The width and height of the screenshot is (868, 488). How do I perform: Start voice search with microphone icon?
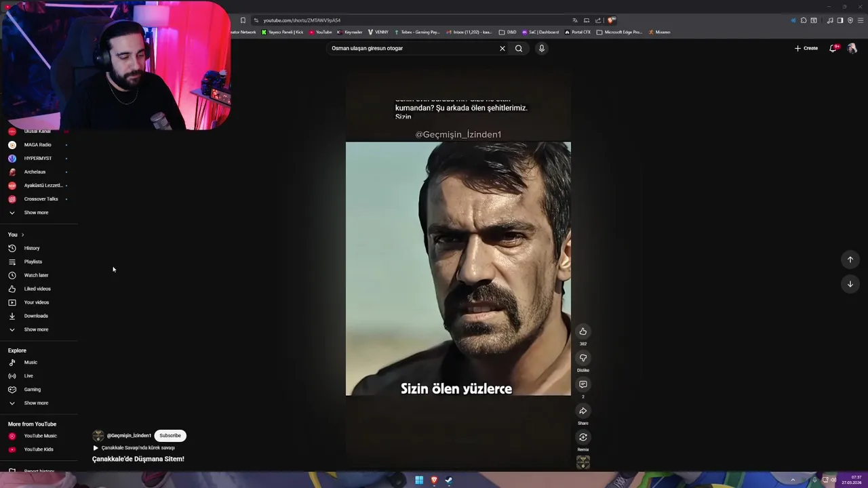point(541,48)
